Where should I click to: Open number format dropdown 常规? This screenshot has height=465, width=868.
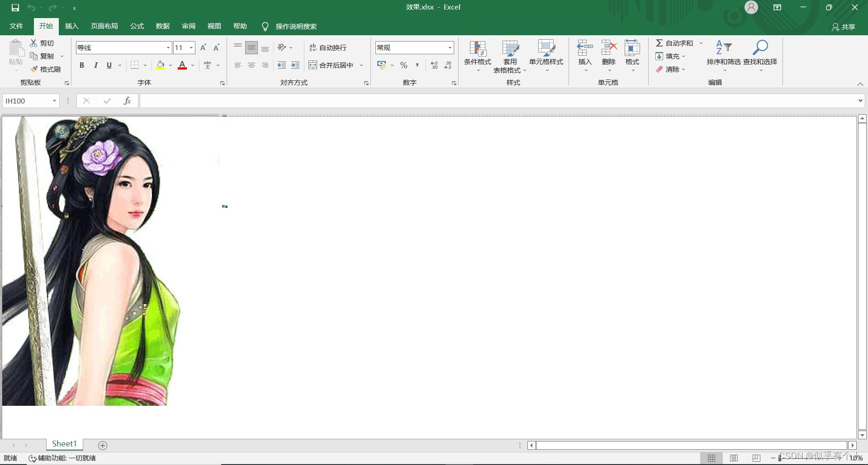tap(450, 47)
